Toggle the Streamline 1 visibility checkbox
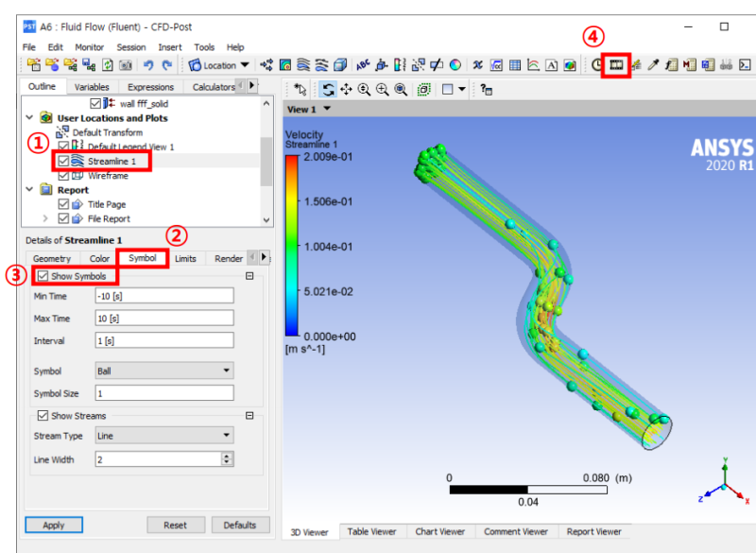The image size is (756, 553). (x=63, y=161)
